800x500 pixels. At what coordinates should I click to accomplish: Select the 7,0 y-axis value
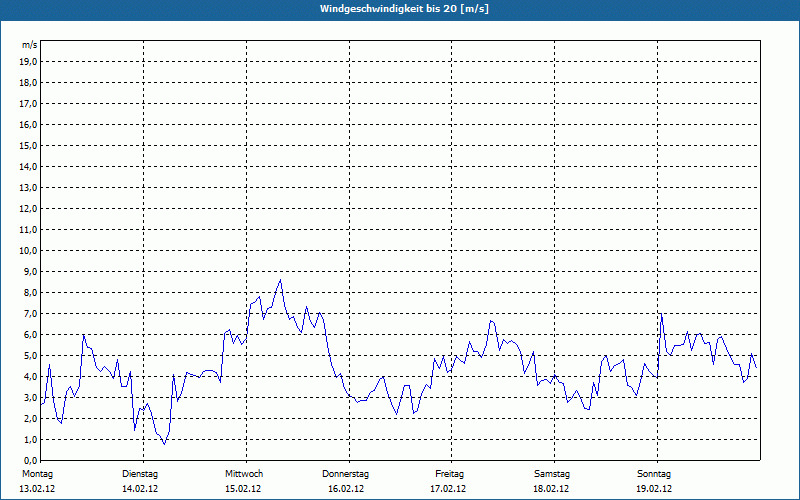[31, 314]
